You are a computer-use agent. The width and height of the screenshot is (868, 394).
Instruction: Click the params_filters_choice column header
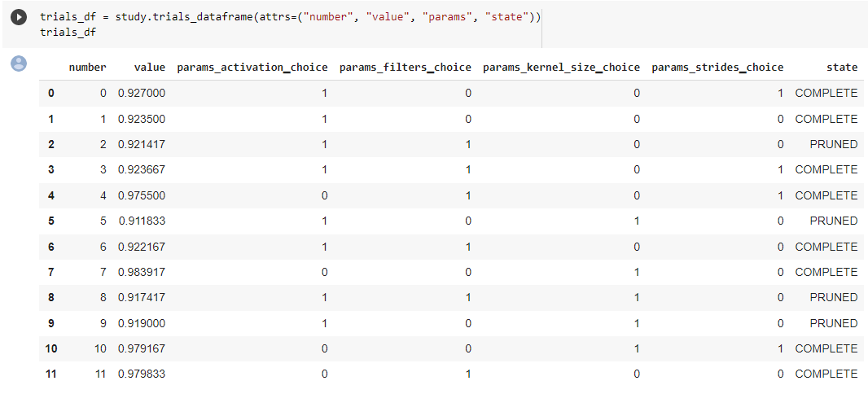pyautogui.click(x=406, y=68)
